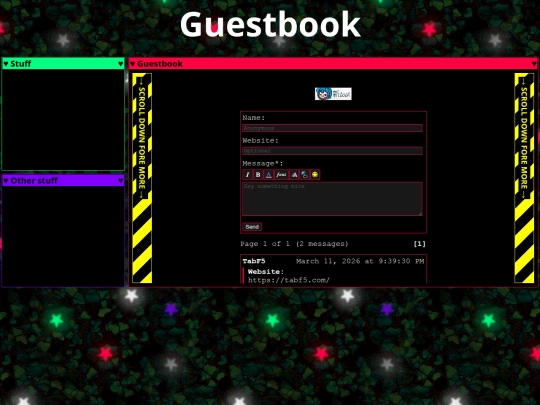Click the message textarea 'Say something nice'
540x405 pixels.
[332, 199]
